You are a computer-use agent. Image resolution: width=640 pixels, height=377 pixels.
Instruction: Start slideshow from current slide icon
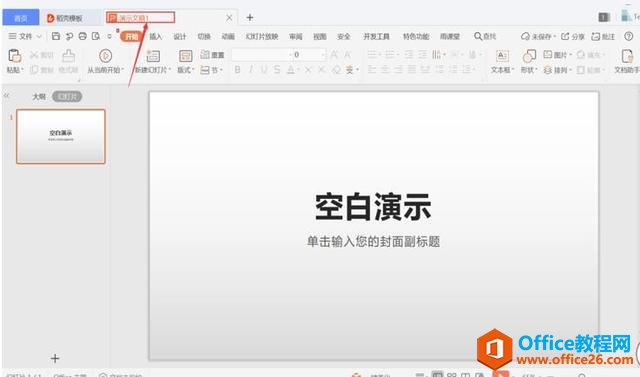pos(105,55)
